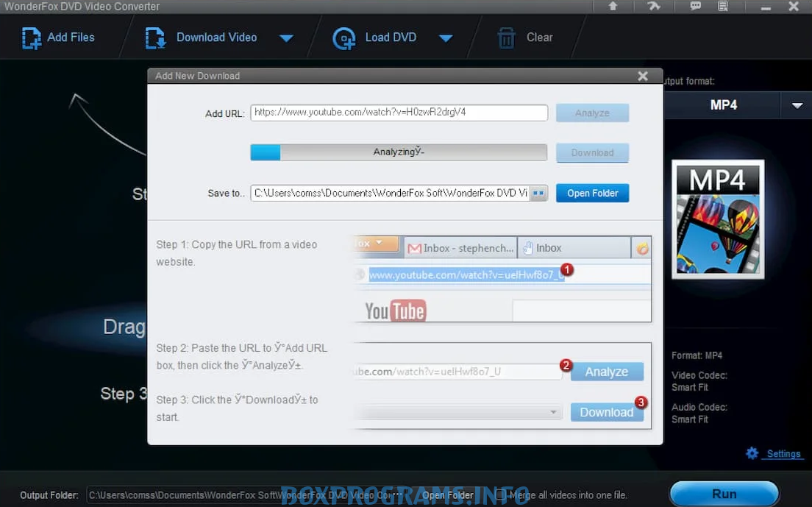Toggle Merge all videos into one file
Viewport: 812px width, 507px height.
point(499,495)
